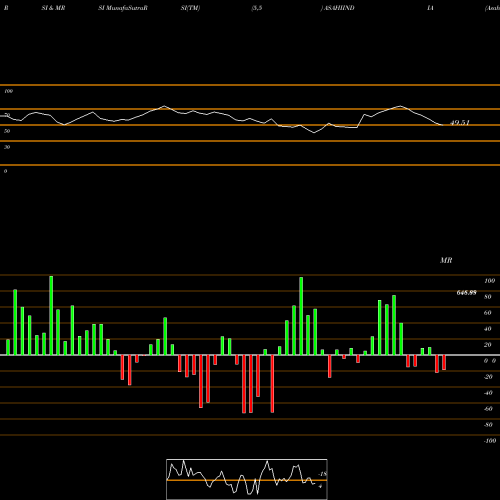Click the MR axis label -40
The image size is (500, 500).
tap(488, 393)
